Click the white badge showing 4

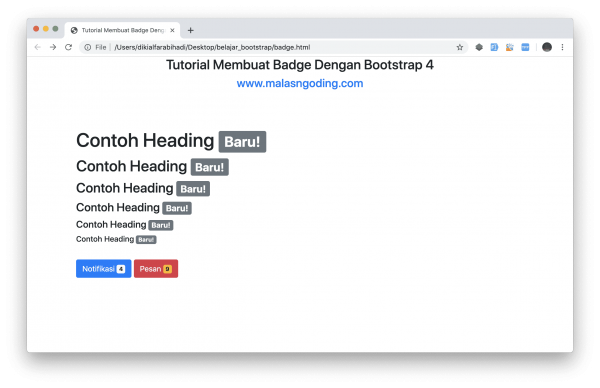pyautogui.click(x=121, y=269)
